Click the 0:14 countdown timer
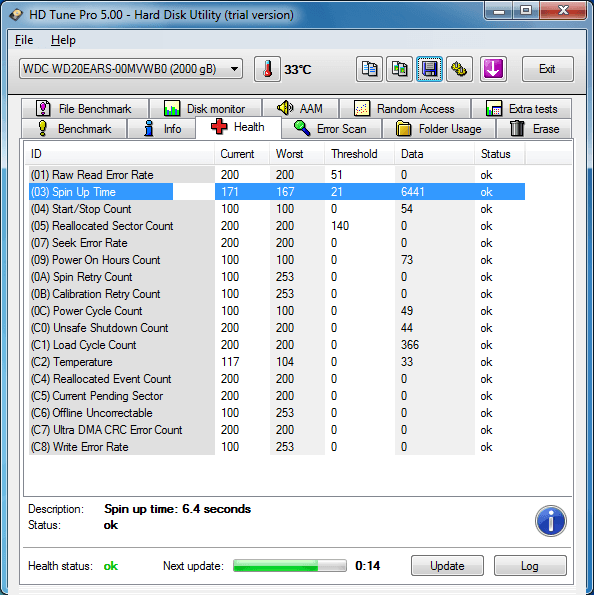This screenshot has height=595, width=594. [367, 566]
